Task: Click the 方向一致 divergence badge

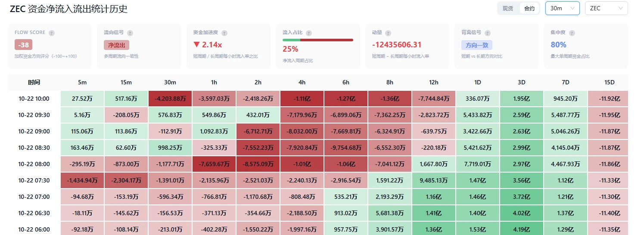Action: point(477,45)
